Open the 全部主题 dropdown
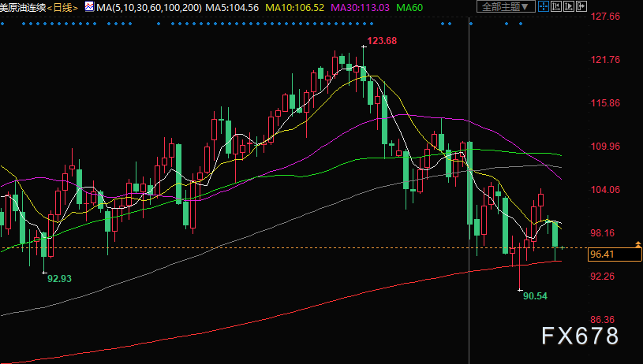 pyautogui.click(x=506, y=6)
